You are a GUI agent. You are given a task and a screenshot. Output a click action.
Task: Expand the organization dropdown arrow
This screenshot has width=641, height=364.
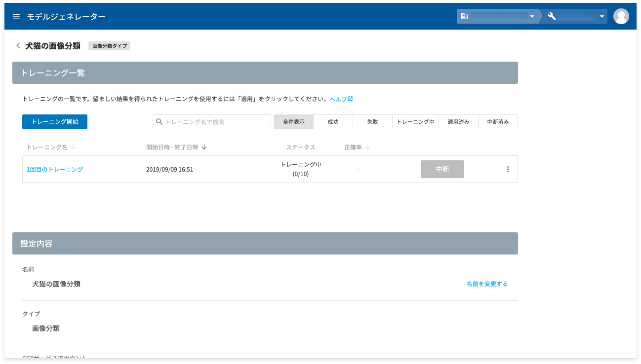[532, 16]
